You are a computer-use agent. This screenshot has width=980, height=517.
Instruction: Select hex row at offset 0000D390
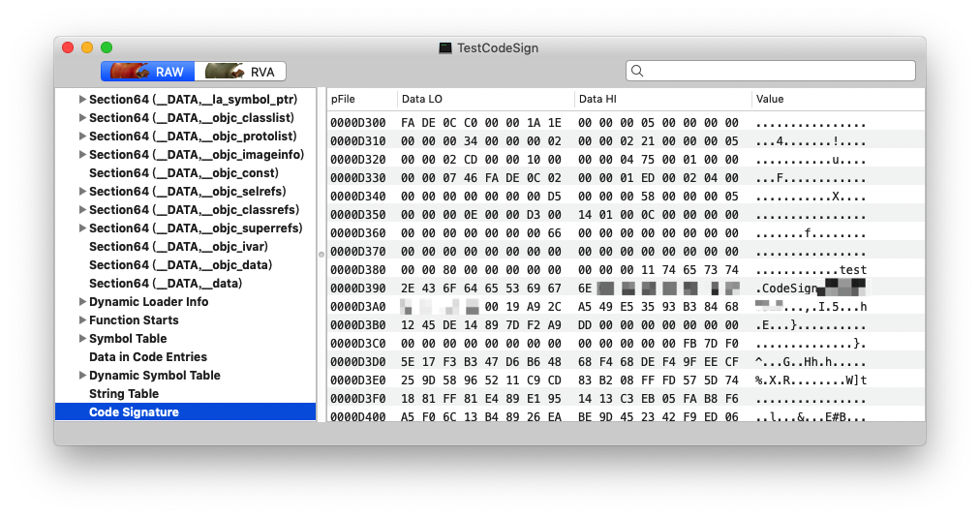click(x=626, y=289)
